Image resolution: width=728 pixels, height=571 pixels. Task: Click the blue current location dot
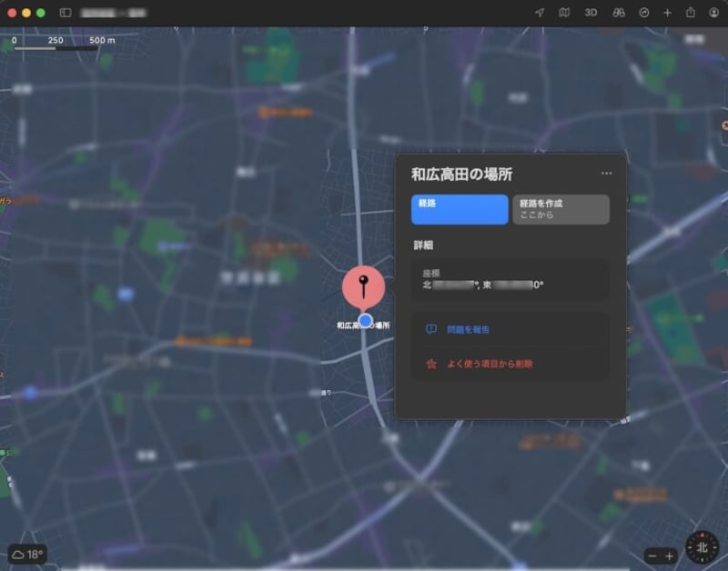pos(366,321)
